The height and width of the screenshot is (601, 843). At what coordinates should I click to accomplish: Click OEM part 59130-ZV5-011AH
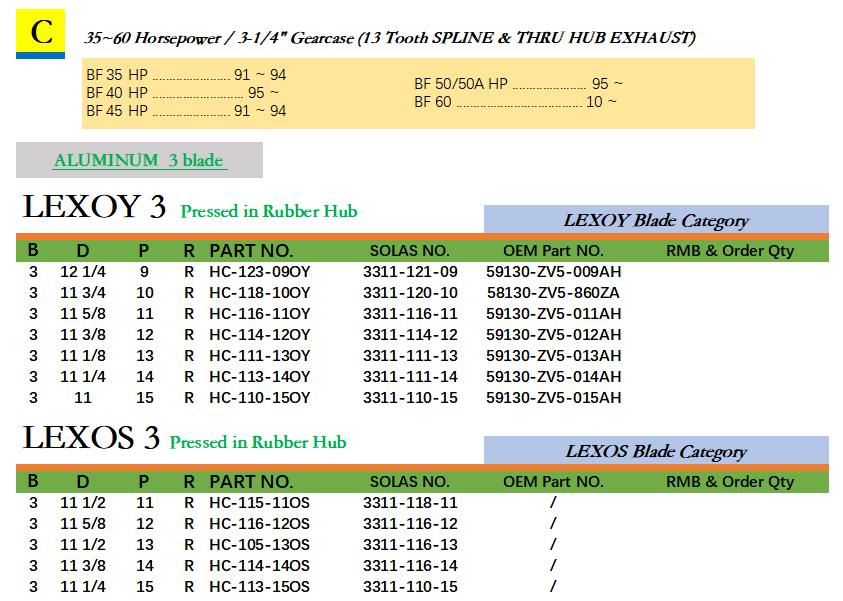[x=554, y=313]
